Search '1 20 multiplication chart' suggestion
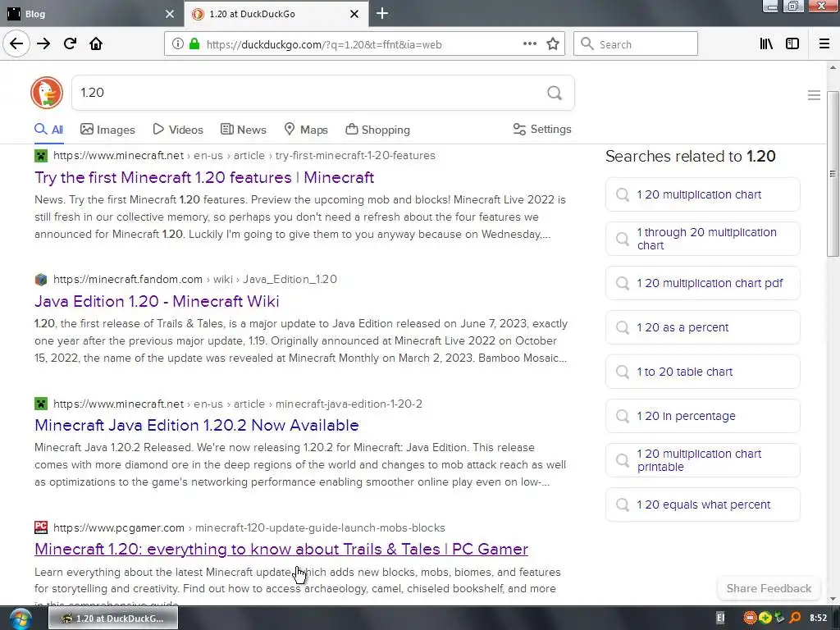Screen dimensions: 840x630 pyautogui.click(x=703, y=194)
